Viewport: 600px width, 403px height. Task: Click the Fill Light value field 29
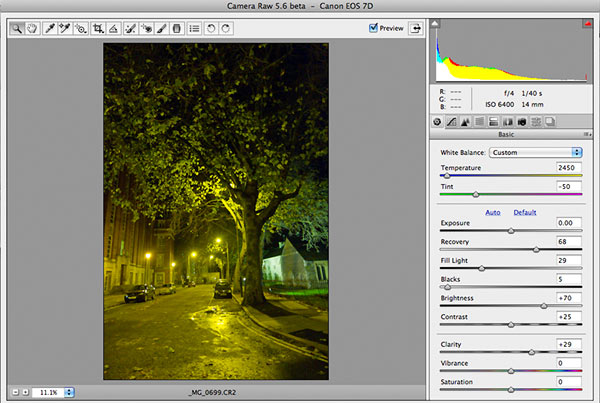pos(569,260)
